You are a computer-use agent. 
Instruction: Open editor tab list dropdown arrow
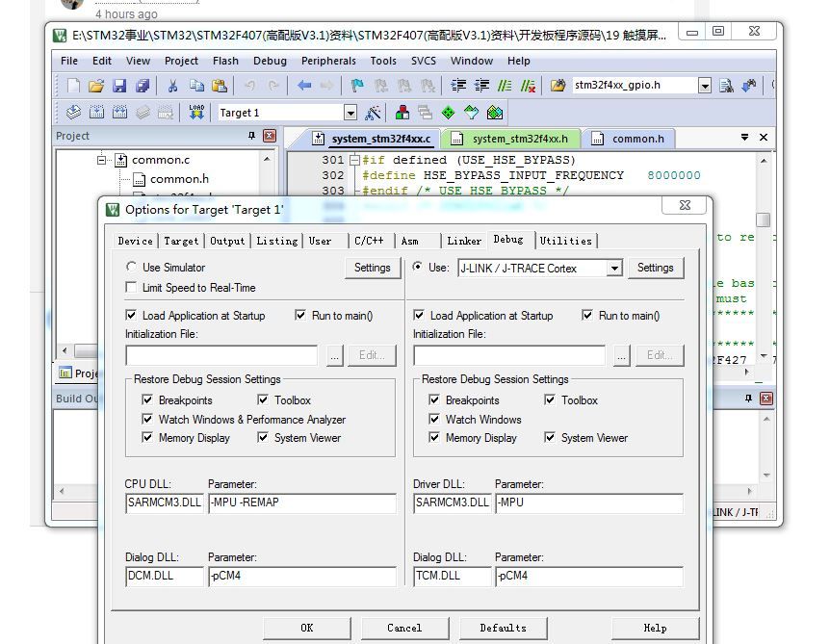744,137
